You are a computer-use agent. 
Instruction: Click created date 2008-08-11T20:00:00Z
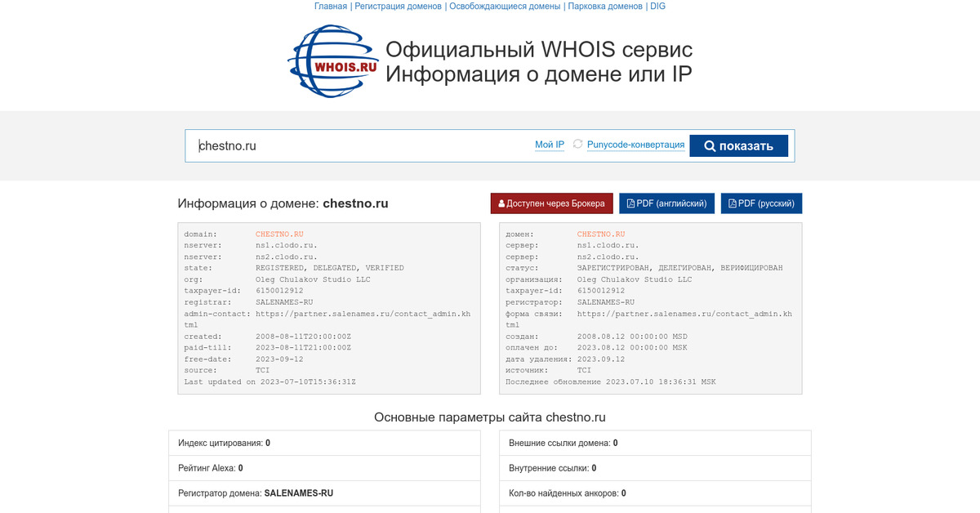(x=303, y=336)
